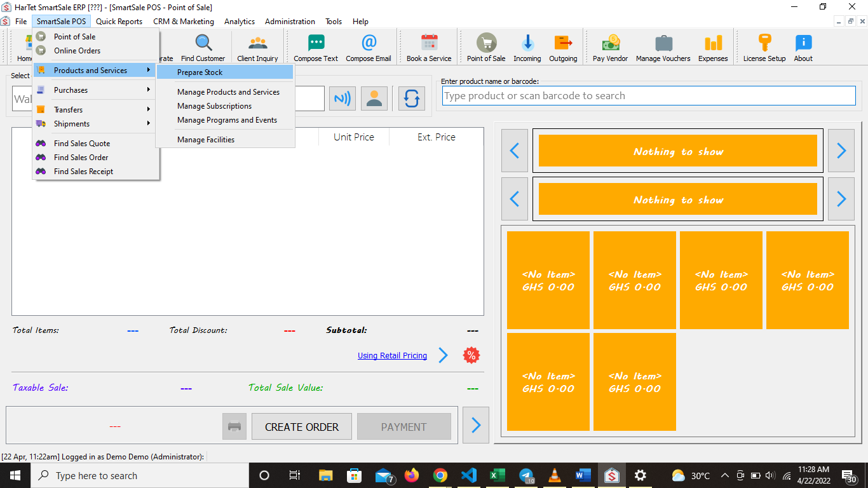
Task: Click first Nothing to show banner
Action: [x=678, y=151]
